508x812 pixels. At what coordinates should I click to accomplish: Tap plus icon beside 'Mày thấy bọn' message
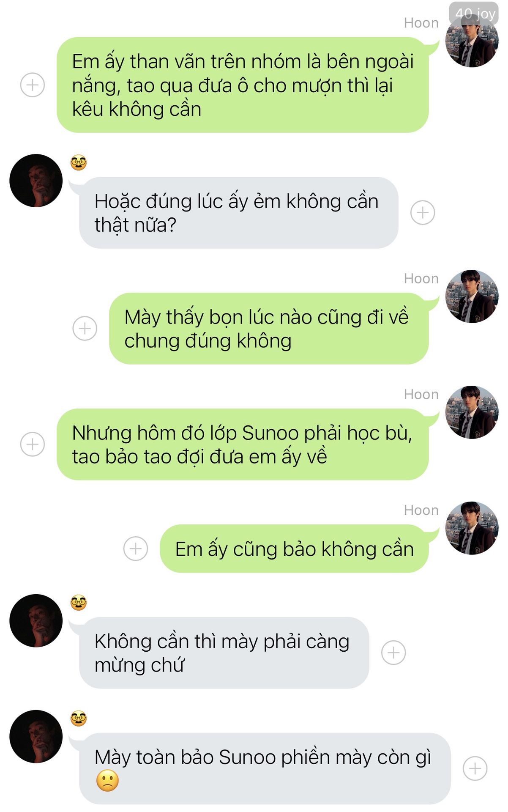tap(85, 328)
